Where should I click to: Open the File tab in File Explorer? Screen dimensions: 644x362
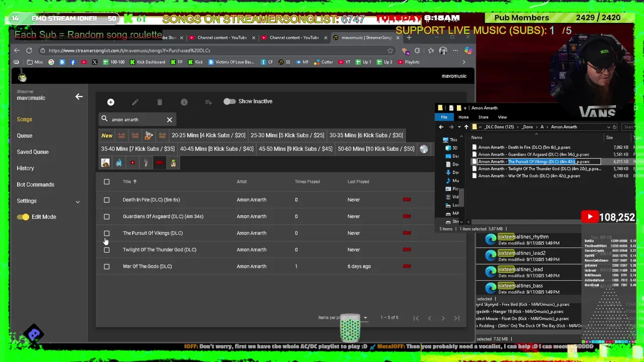click(444, 117)
